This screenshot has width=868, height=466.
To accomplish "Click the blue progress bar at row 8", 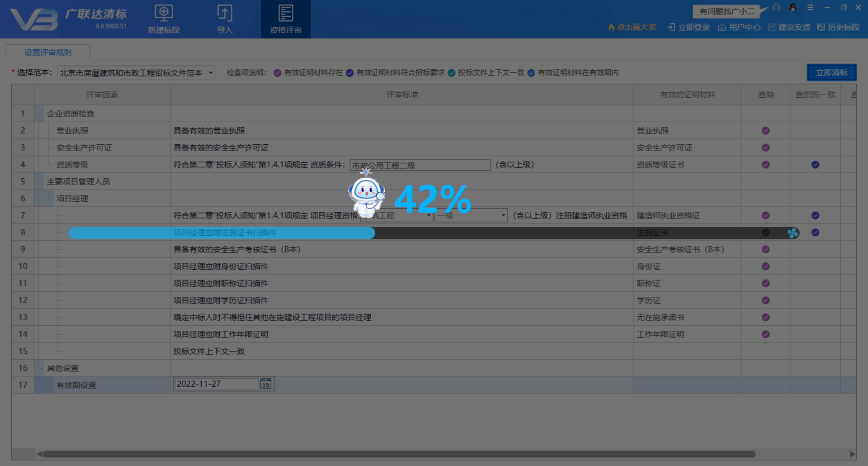I will [x=222, y=233].
